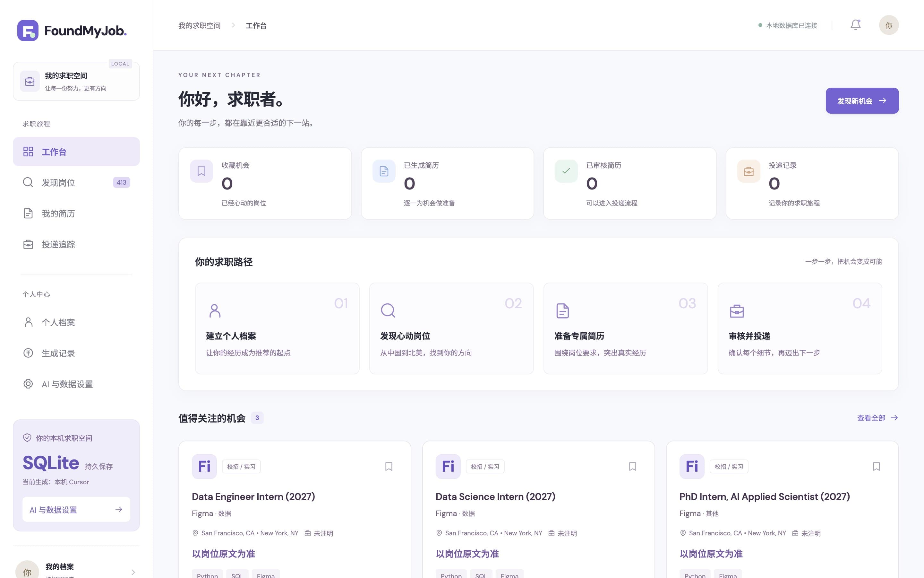This screenshot has width=924, height=578.
Task: Open 我的简历 in the sidebar
Action: (76, 213)
